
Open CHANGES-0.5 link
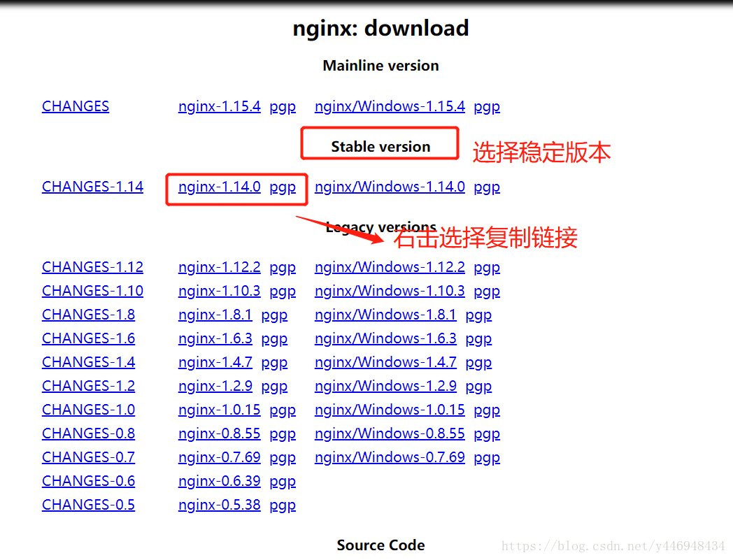[x=88, y=505]
